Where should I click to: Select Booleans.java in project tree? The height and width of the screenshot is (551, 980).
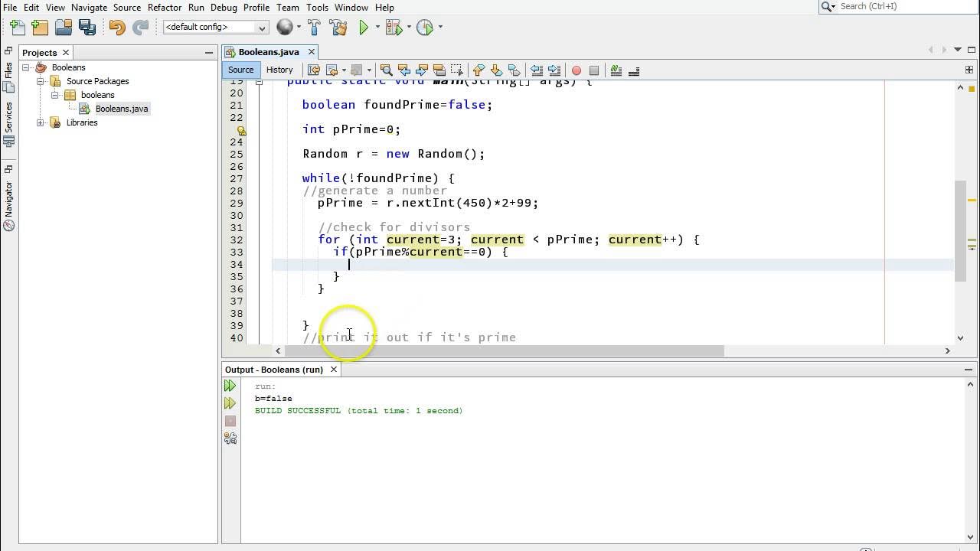pyautogui.click(x=122, y=109)
